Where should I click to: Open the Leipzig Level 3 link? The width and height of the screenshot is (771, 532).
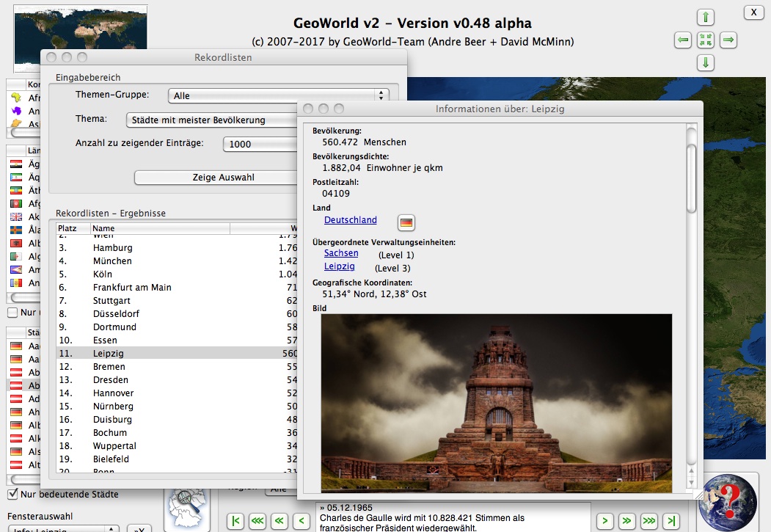(x=339, y=266)
